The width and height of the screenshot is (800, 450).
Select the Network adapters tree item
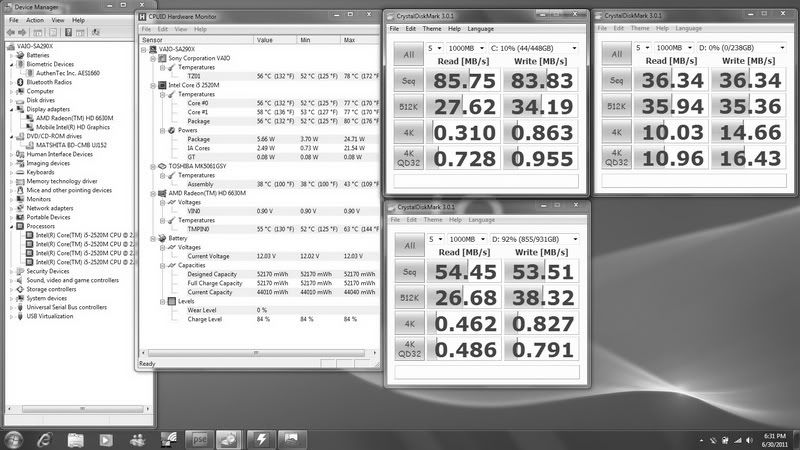(x=48, y=208)
